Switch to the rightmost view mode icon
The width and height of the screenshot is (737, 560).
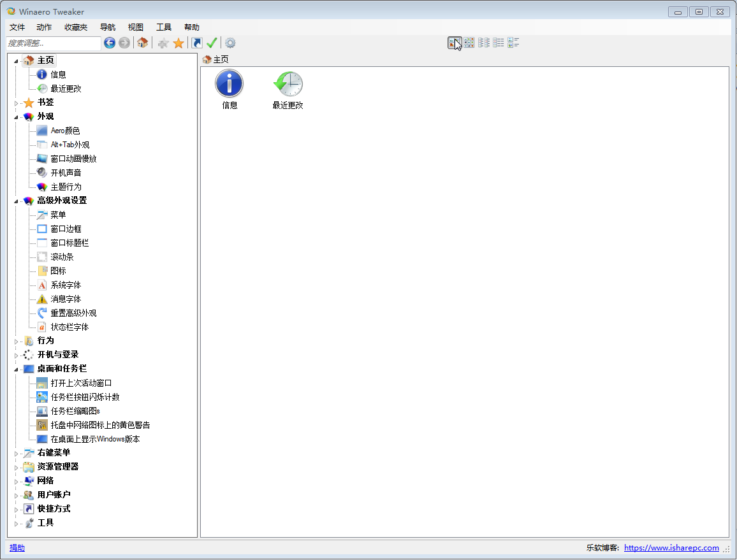click(x=514, y=43)
